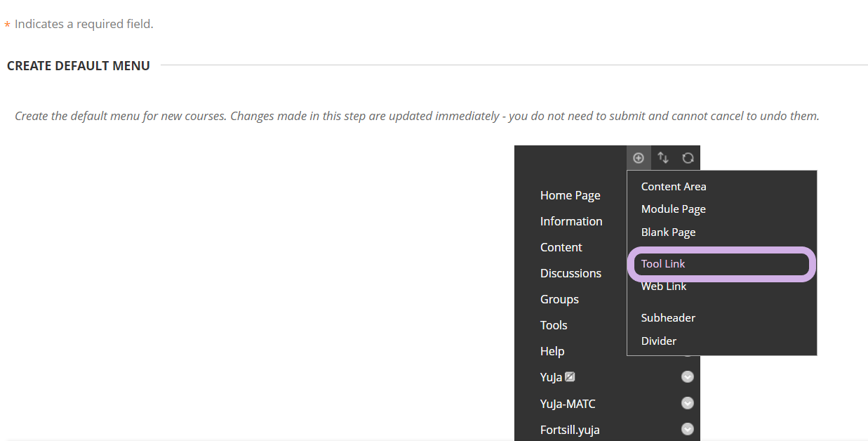
Task: Open the Fortsill.yuja options chevron
Action: pos(688,429)
